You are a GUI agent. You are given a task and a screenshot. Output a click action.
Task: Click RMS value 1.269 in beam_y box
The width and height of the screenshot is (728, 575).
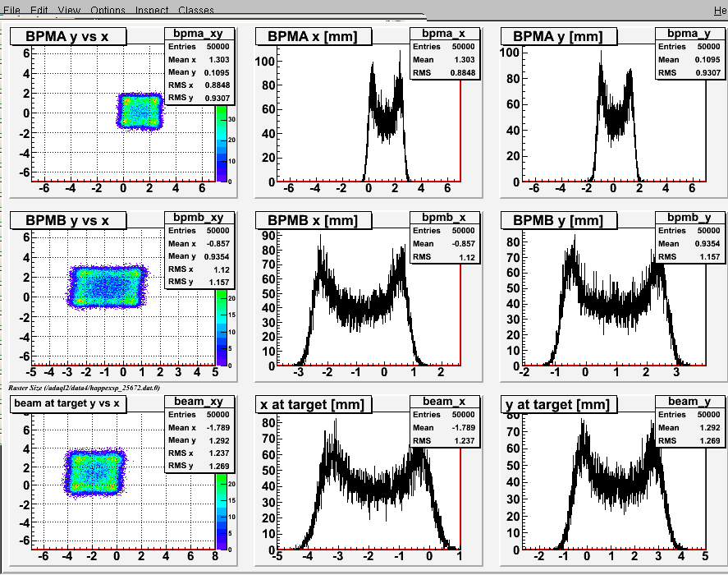click(710, 440)
